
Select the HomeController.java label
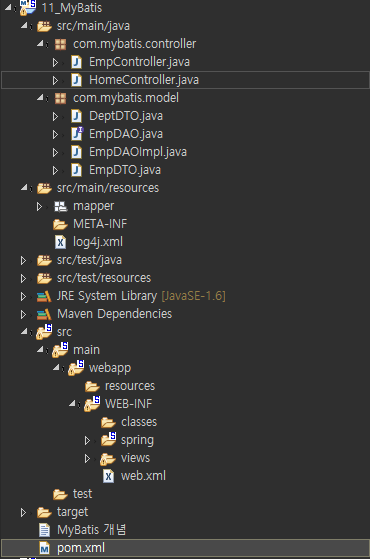(144, 80)
